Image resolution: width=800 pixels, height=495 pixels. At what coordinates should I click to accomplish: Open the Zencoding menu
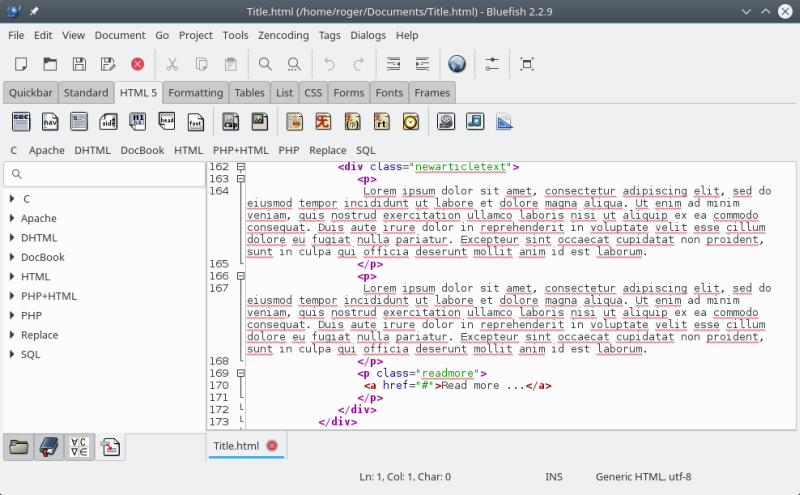pos(283,35)
